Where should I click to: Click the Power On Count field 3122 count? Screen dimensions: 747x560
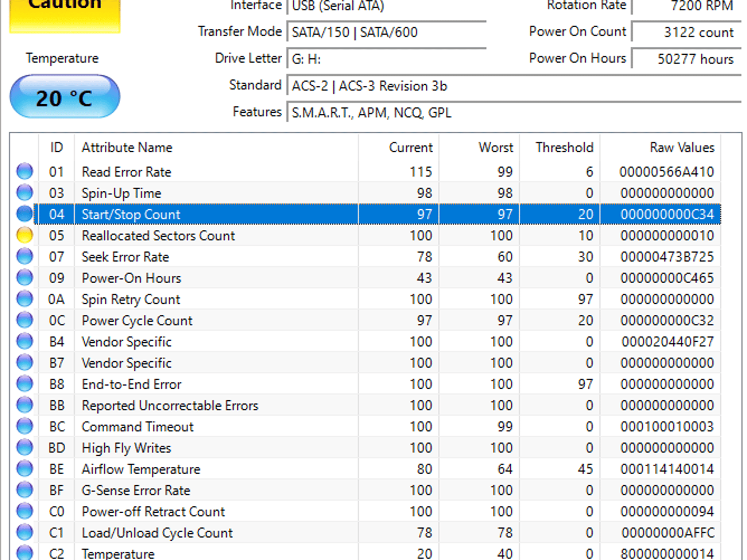point(686,32)
